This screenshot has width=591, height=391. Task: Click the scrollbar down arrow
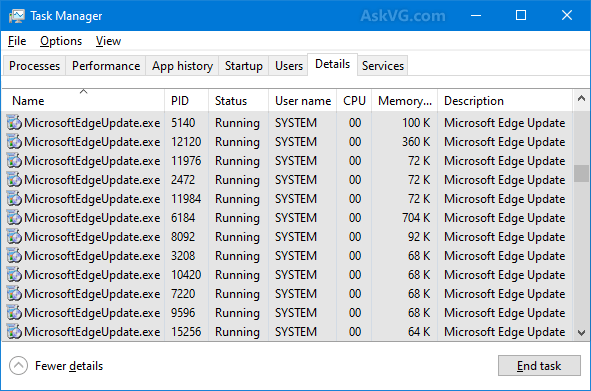click(581, 333)
